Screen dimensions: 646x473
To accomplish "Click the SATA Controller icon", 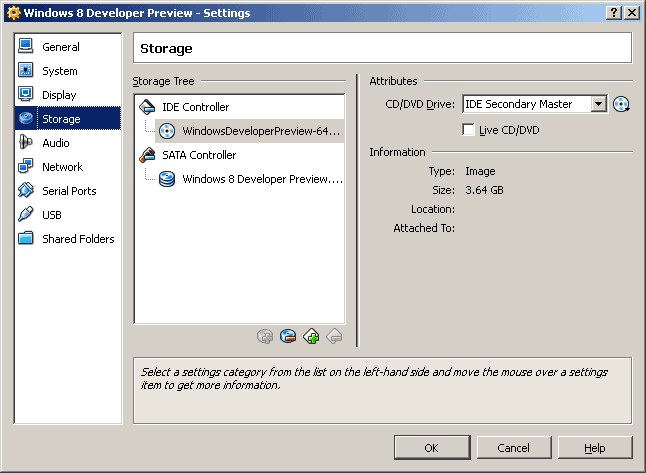I will [x=147, y=155].
